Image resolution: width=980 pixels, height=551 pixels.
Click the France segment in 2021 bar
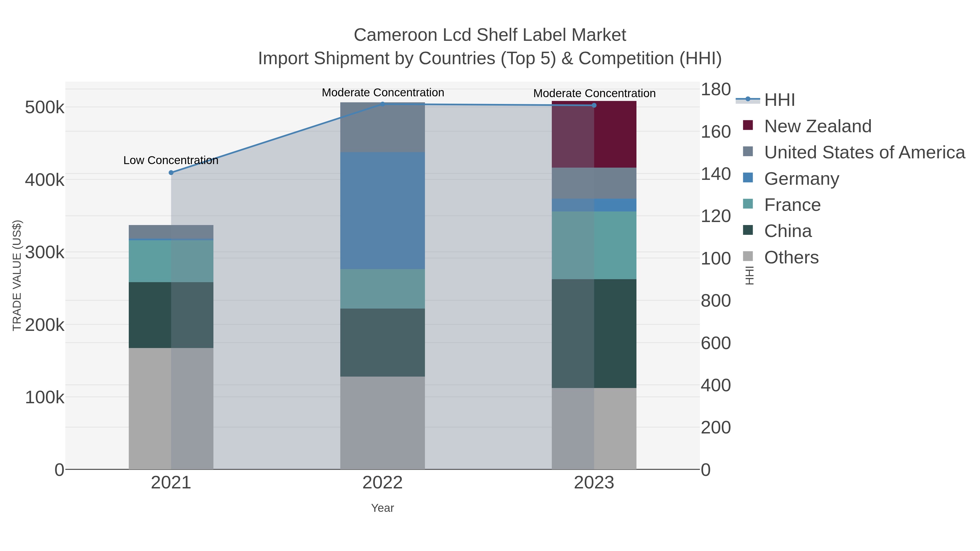(171, 261)
